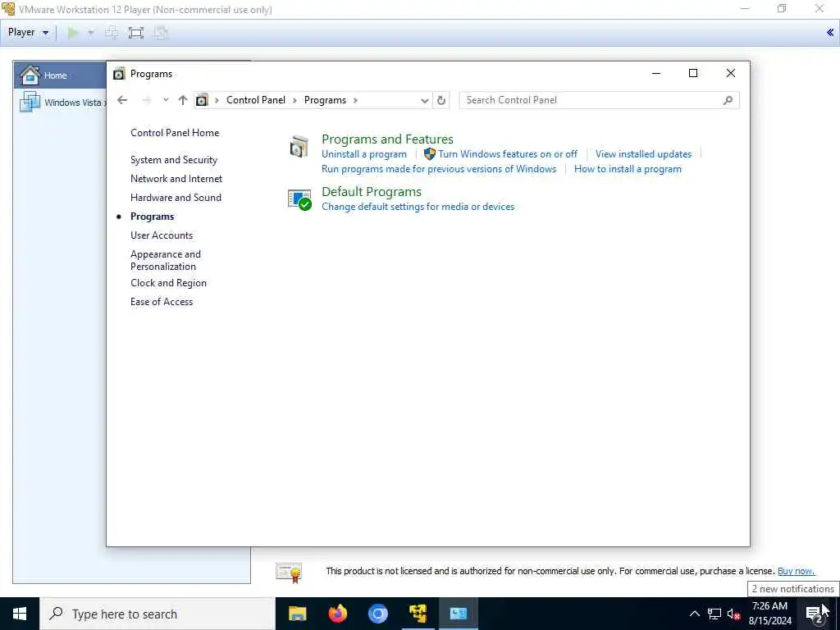Go back in Control Panel navigation
Viewport: 840px width, 630px height.
(122, 100)
